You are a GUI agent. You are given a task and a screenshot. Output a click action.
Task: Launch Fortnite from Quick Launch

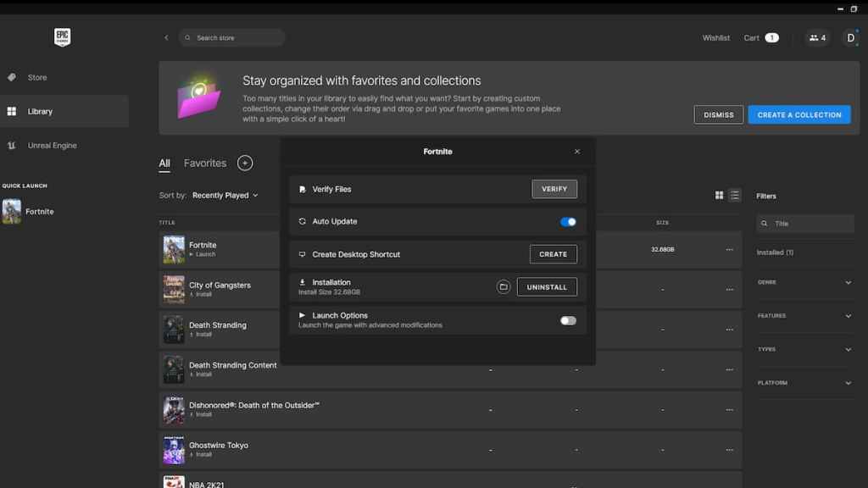[x=28, y=211]
